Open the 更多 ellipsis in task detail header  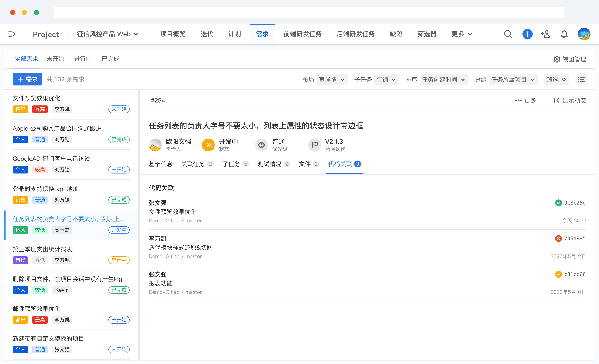(519, 100)
